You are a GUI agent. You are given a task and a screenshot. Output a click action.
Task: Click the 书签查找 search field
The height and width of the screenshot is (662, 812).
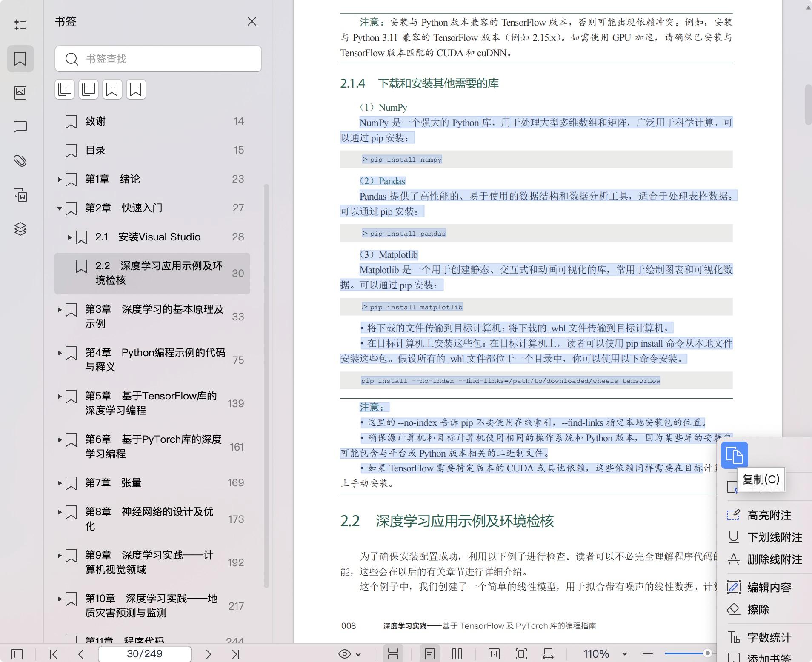(158, 59)
